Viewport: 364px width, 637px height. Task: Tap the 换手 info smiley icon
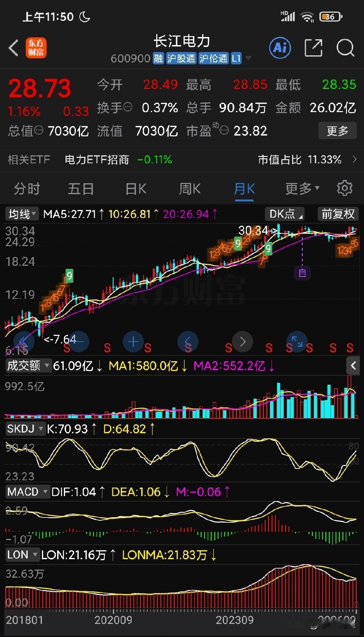point(128,107)
